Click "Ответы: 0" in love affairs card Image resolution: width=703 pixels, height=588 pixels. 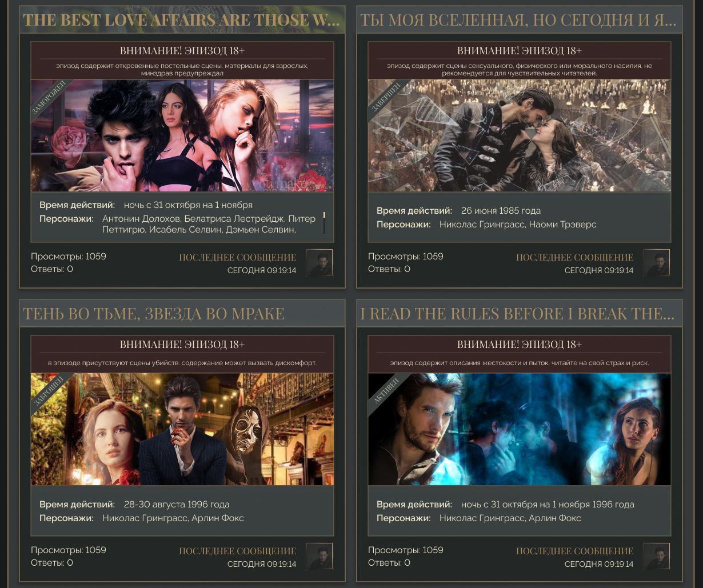click(x=52, y=269)
